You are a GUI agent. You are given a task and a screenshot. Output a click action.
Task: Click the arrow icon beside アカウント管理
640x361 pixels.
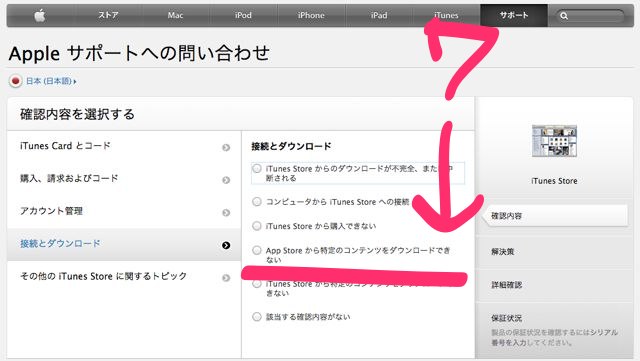[226, 212]
